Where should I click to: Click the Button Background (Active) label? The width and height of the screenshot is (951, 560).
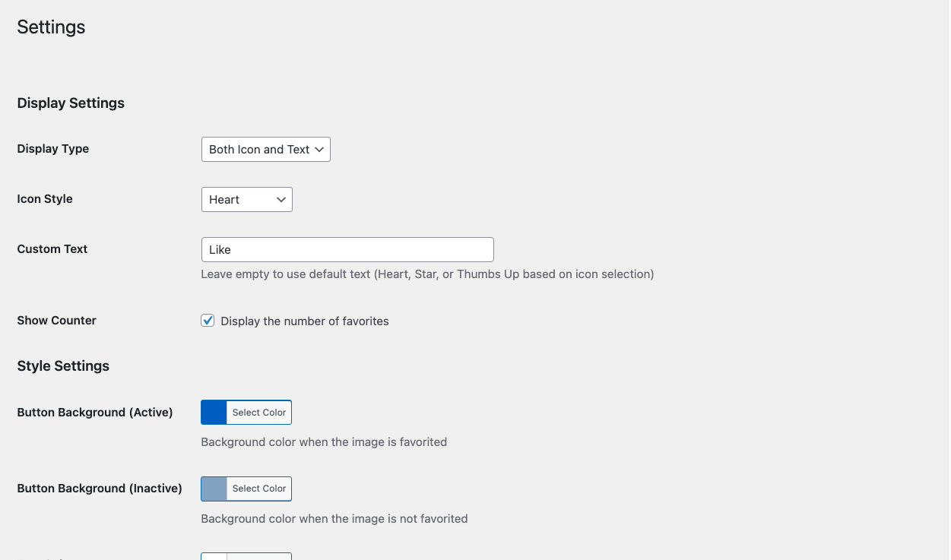click(x=95, y=413)
